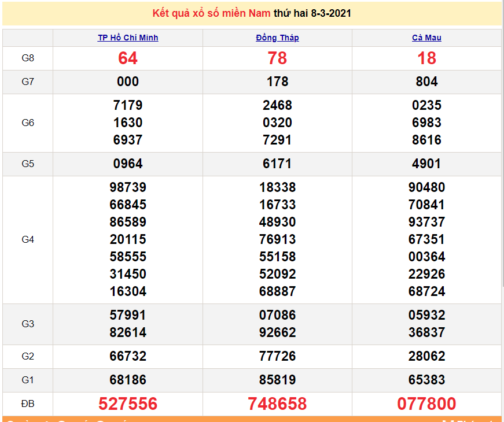The width and height of the screenshot is (504, 422).
Task: Click the G4 result 58555
Action: (x=128, y=257)
